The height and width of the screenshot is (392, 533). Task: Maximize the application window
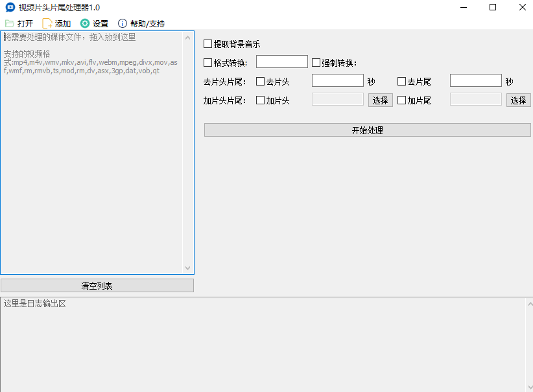(x=493, y=7)
